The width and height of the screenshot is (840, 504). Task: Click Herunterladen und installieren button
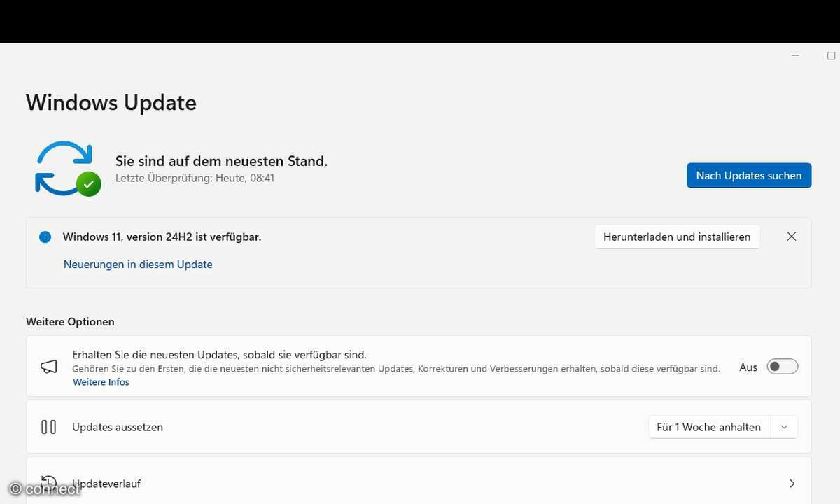click(677, 237)
